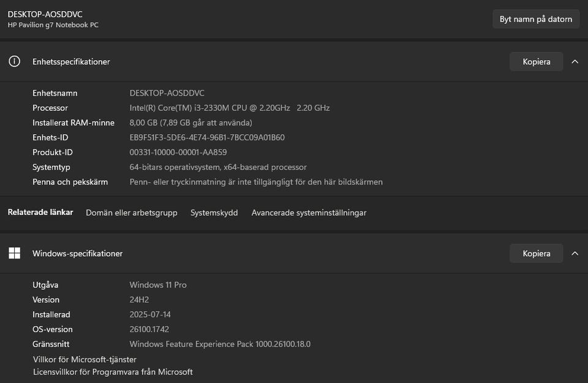Open the Systemskydd link
Screen dimensions: 588x383
tap(214, 213)
